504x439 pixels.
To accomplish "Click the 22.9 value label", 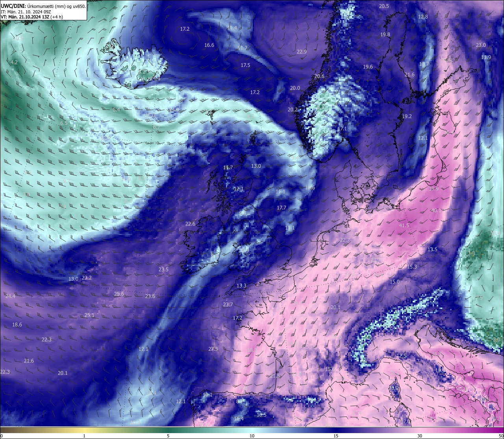I will [x=302, y=52].
